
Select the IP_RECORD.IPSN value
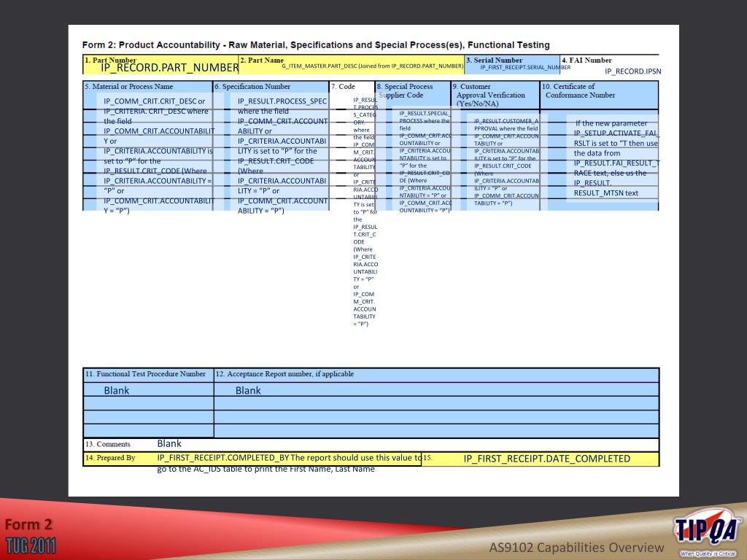pos(632,71)
